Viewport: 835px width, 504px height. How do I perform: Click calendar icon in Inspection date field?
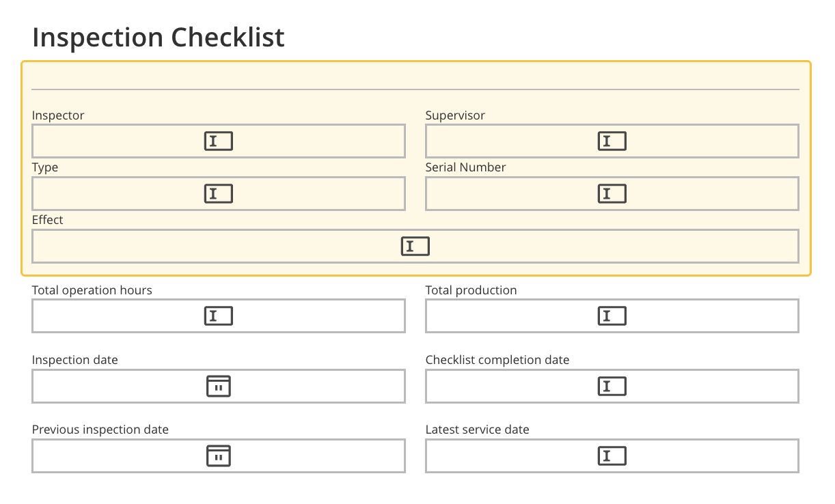[219, 387]
